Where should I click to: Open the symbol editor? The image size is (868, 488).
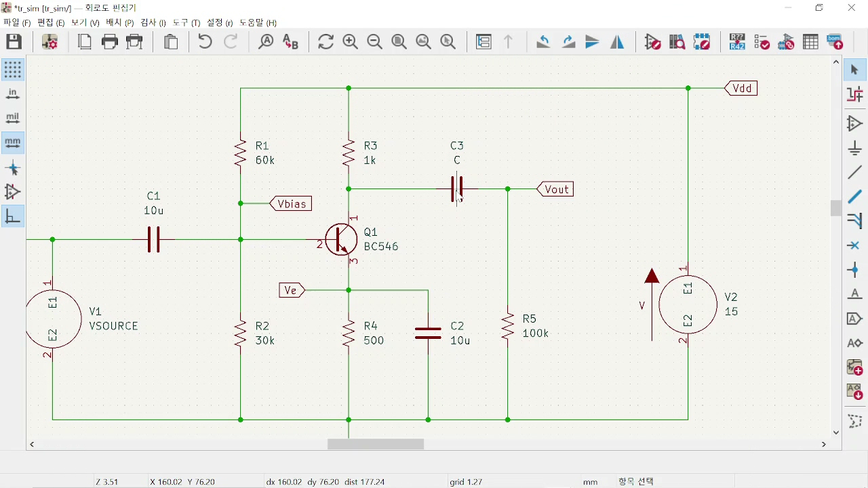coord(653,42)
